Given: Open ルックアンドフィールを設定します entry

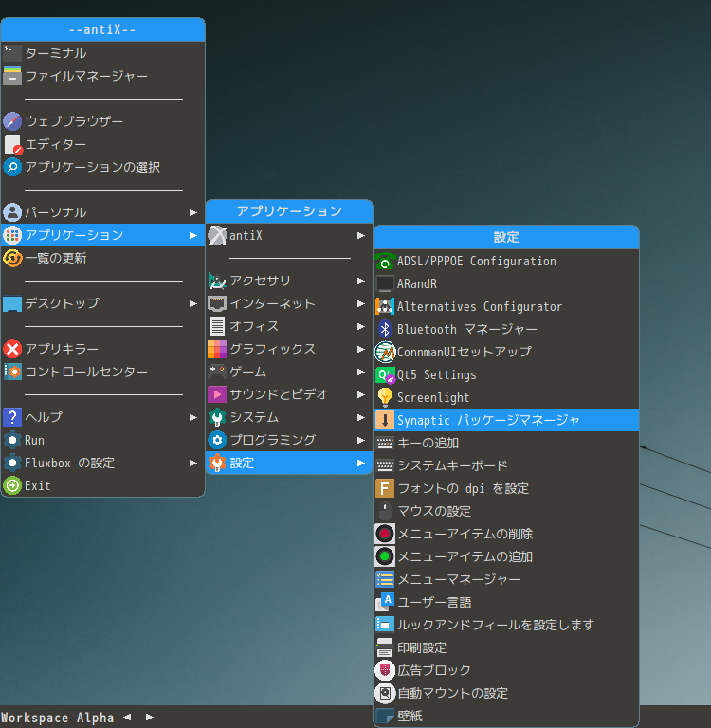Looking at the screenshot, I should (506, 625).
